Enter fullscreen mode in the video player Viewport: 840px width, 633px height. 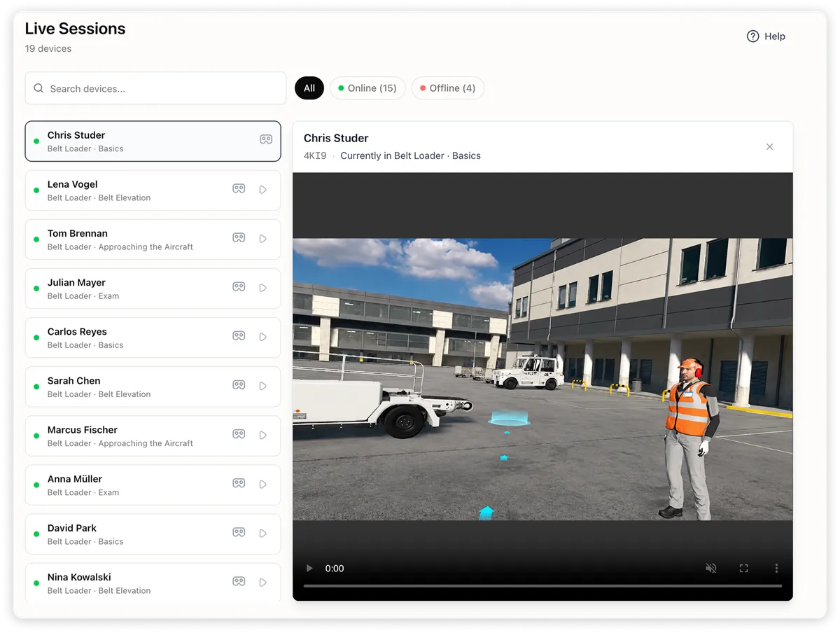744,569
